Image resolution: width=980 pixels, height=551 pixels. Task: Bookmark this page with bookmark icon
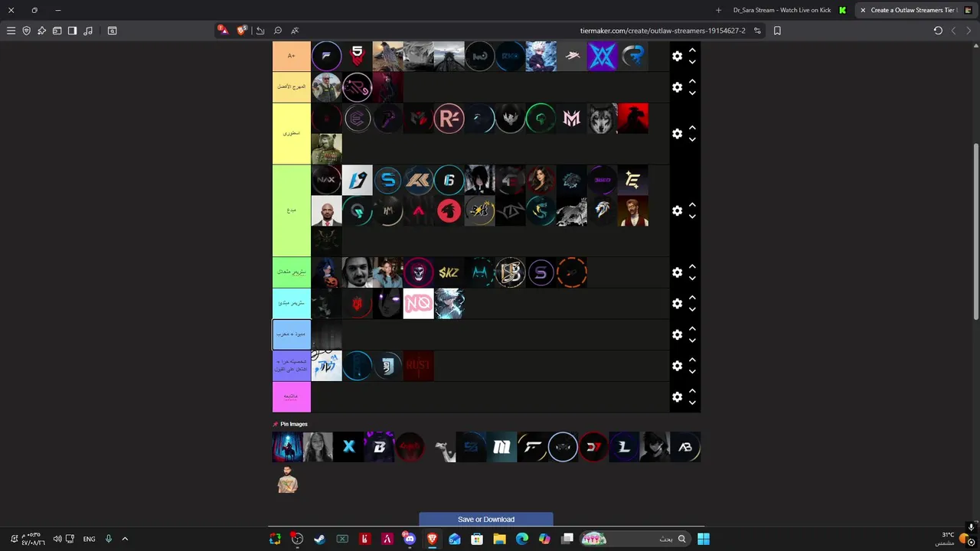[x=777, y=31]
